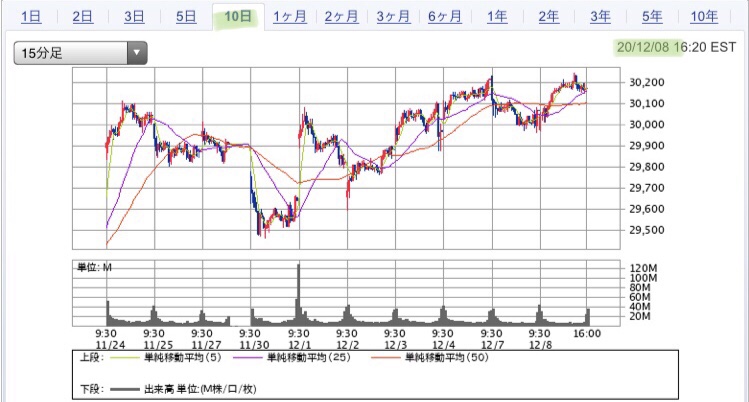Click the orange line swatch for 単純移動平均(50)
Screen dimensions: 749x402
tap(386, 358)
